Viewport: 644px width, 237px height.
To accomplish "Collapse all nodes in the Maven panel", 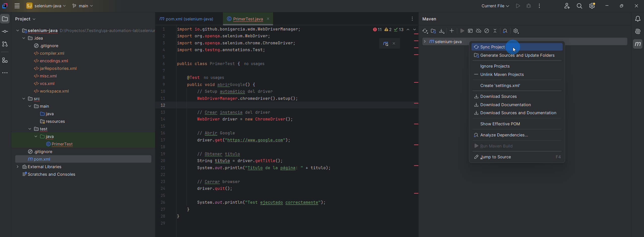I will pyautogui.click(x=495, y=31).
